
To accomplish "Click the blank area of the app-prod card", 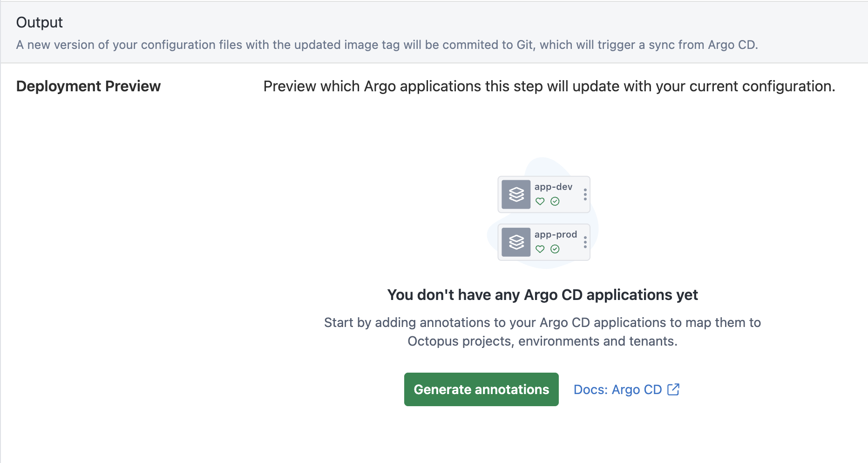I will pyautogui.click(x=571, y=250).
